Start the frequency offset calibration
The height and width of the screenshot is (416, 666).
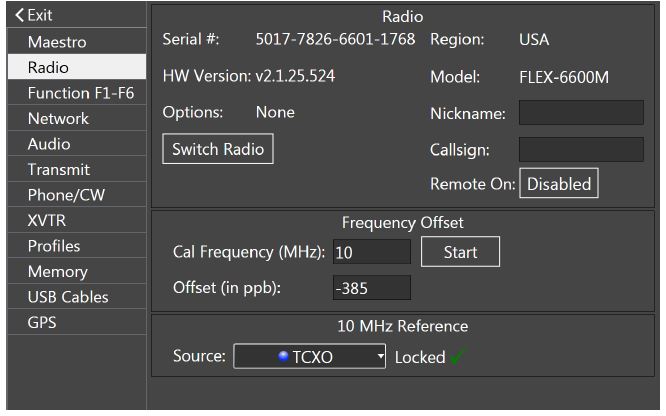[460, 252]
